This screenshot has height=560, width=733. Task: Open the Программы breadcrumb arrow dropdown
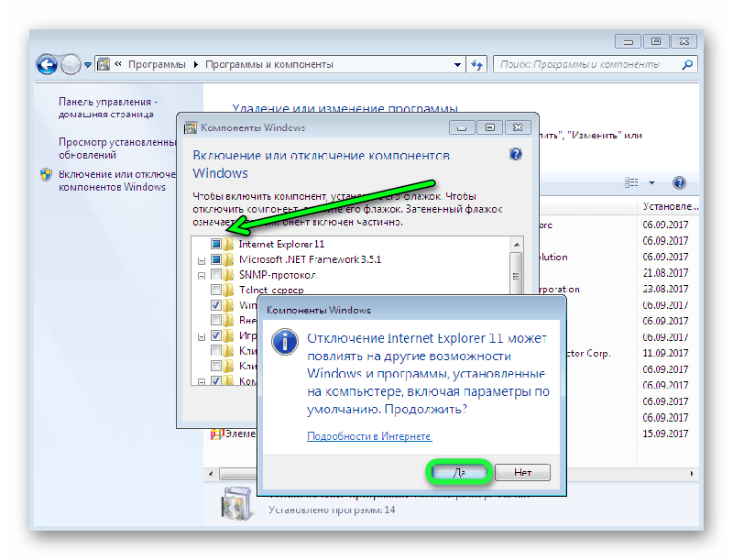195,64
